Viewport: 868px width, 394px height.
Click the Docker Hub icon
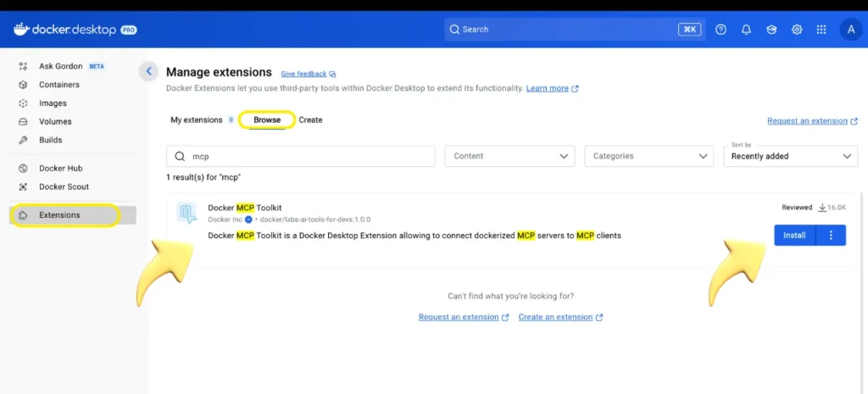23,169
